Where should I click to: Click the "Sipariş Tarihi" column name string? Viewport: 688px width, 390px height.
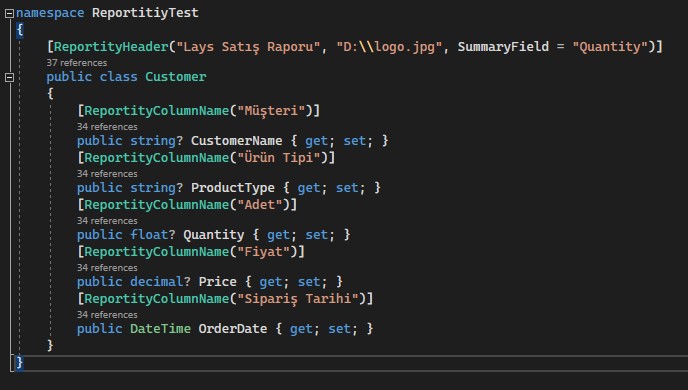(297, 299)
